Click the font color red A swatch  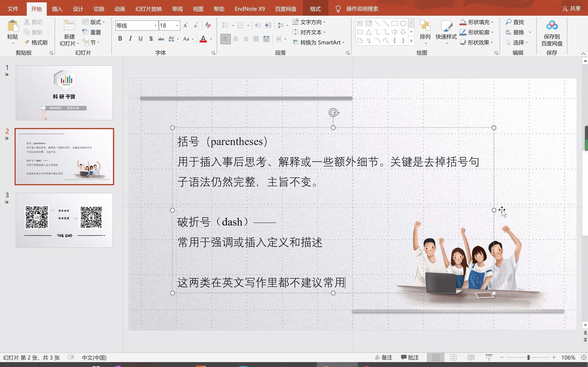pos(203,39)
